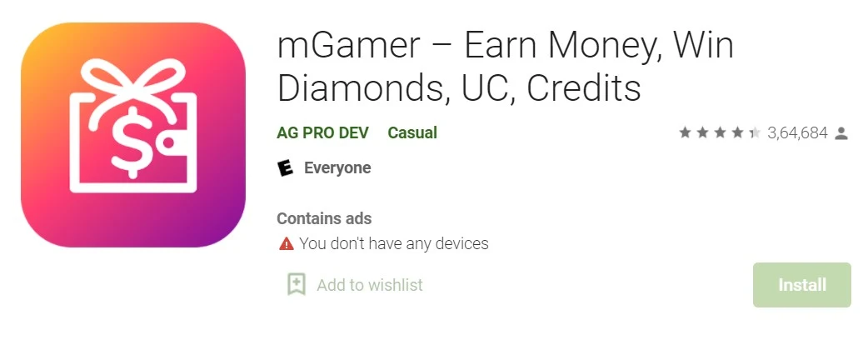Click the dollar sign inside the app logo
Image resolution: width=868 pixels, height=355 pixels.
[x=132, y=141]
